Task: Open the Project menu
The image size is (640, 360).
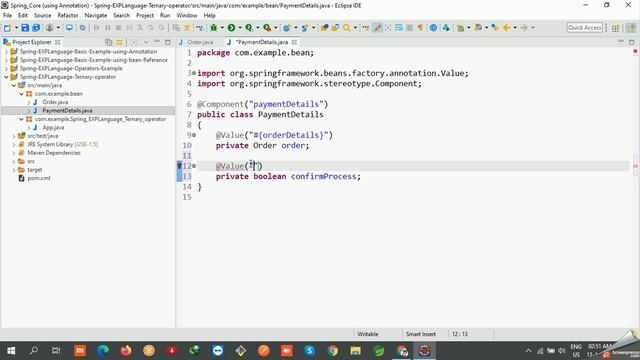Action: pyautogui.click(x=144, y=16)
